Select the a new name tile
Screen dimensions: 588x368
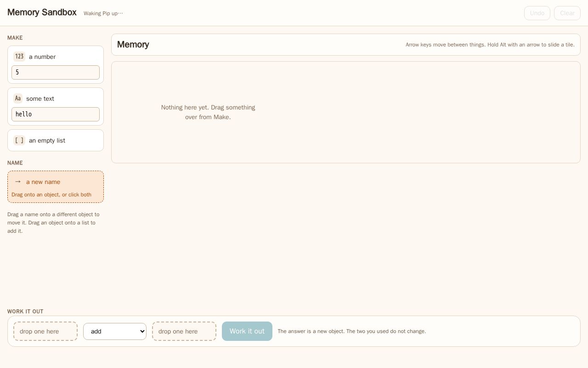(56, 187)
